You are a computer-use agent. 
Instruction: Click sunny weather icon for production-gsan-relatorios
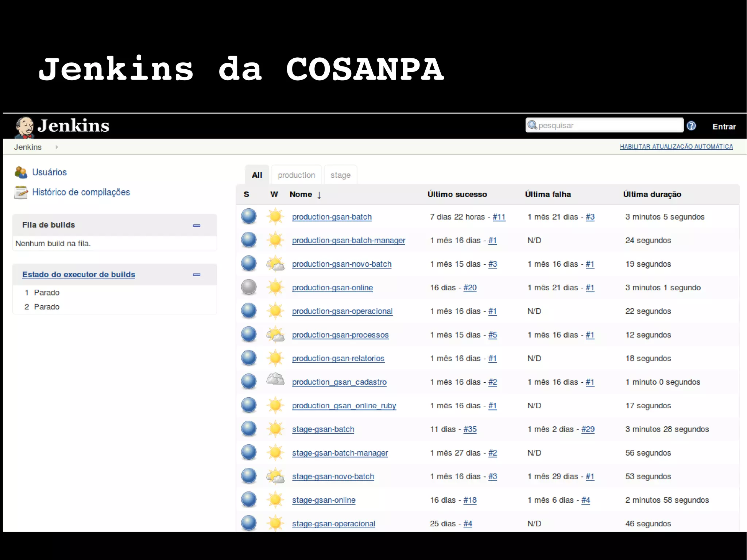click(275, 358)
